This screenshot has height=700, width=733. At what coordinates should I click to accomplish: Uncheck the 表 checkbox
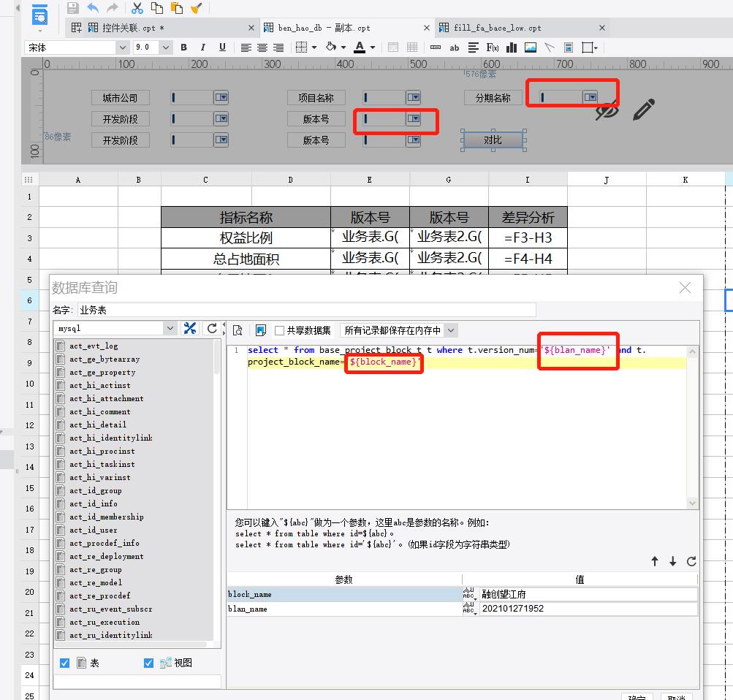click(64, 663)
